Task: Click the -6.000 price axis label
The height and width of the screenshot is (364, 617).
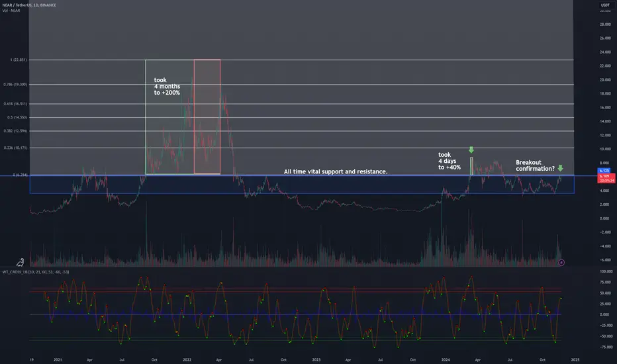Action: click(x=605, y=260)
